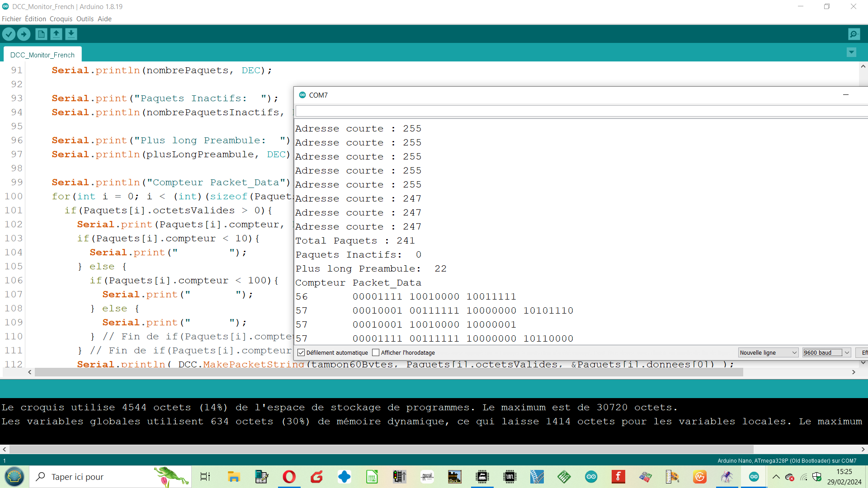Image resolution: width=868 pixels, height=488 pixels.
Task: Open the Opera browser taskbar icon
Action: coord(289,477)
